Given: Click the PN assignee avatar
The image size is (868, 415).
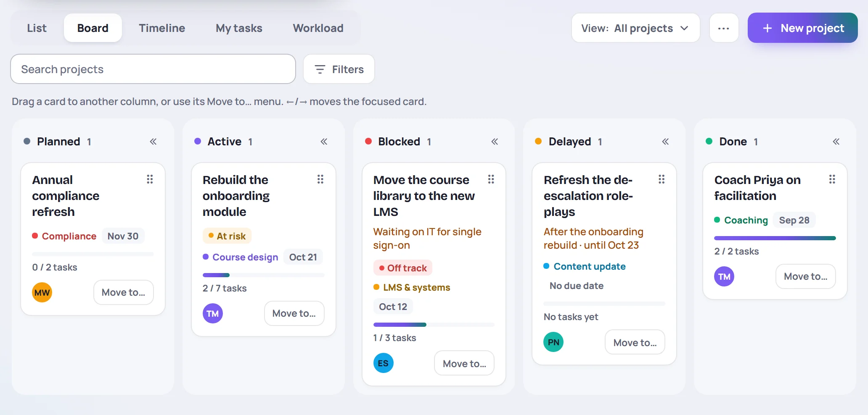Looking at the screenshot, I should [553, 342].
